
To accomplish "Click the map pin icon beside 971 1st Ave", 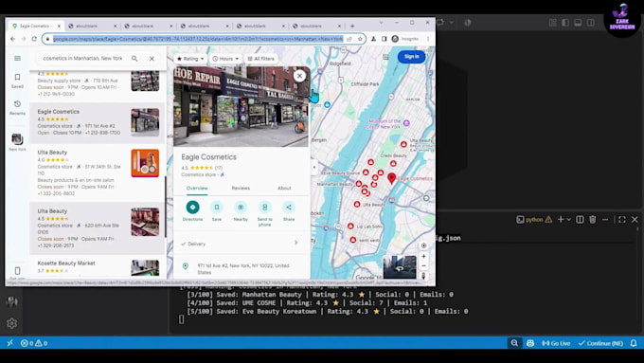I will 186,266.
